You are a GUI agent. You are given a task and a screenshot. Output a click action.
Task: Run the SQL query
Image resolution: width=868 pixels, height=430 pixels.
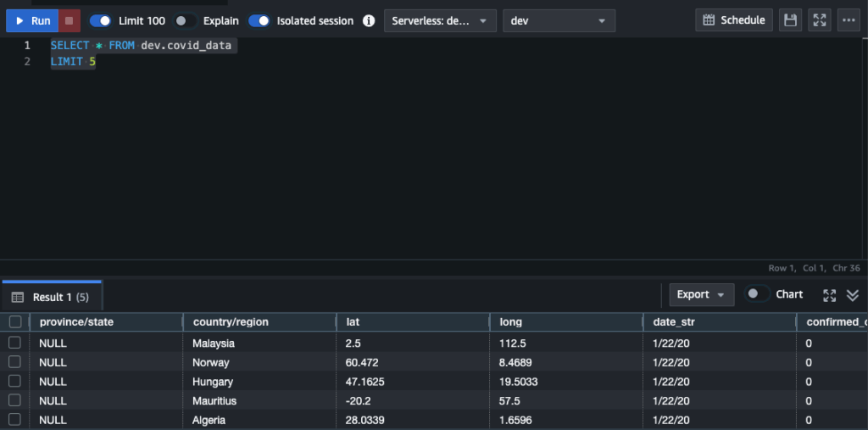tap(32, 20)
